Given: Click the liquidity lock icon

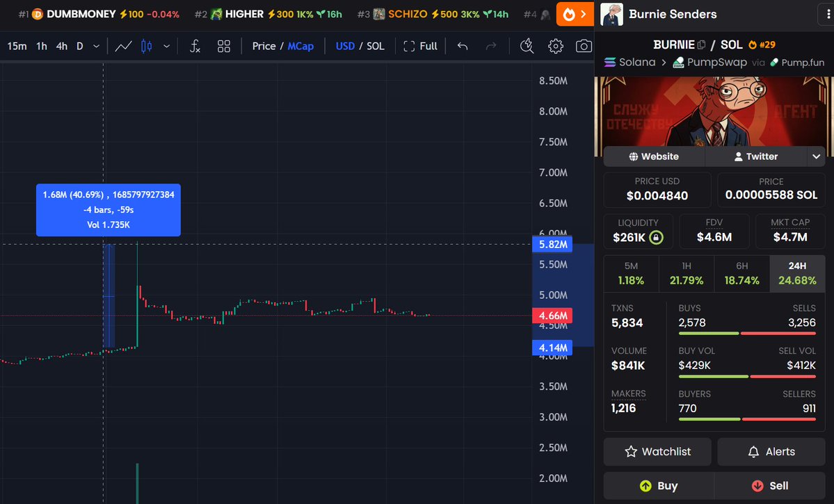Looking at the screenshot, I should [x=657, y=237].
